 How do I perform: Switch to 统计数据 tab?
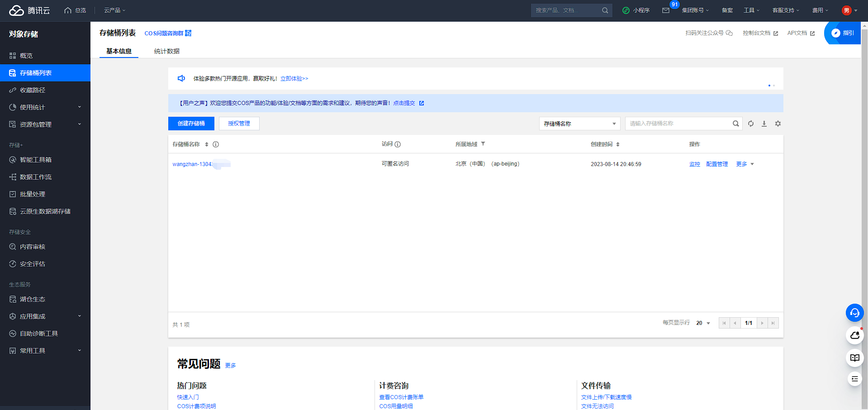pos(167,51)
